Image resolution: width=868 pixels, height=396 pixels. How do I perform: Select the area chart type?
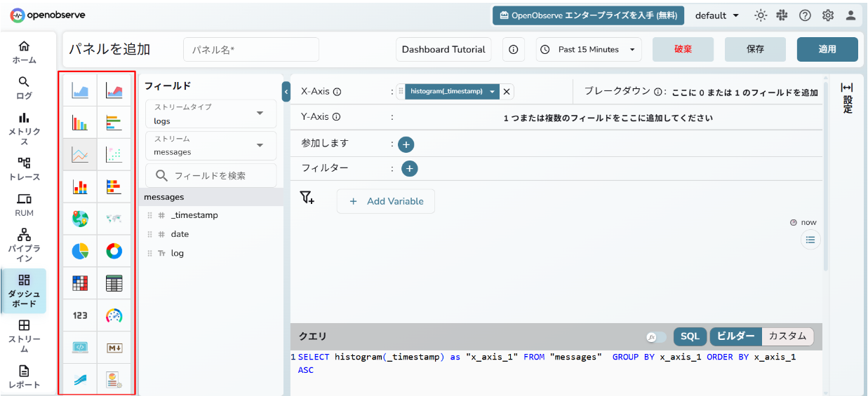(80, 90)
